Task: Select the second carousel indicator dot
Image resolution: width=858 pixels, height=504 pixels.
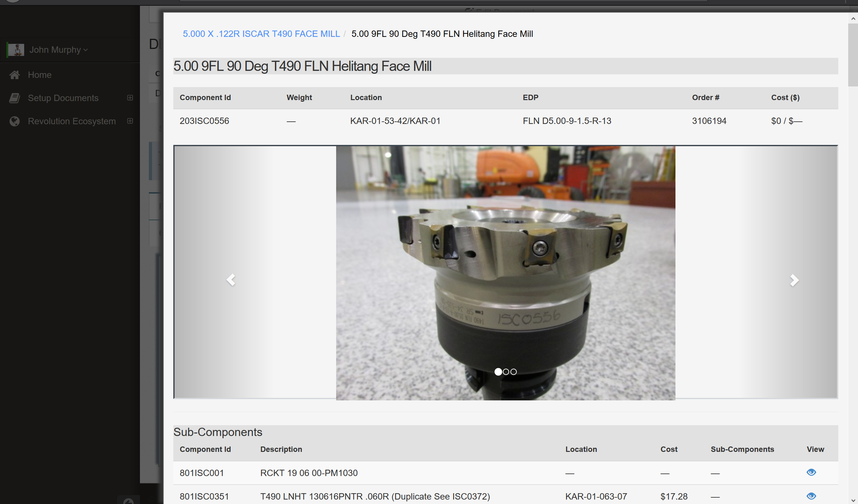Action: [x=506, y=372]
